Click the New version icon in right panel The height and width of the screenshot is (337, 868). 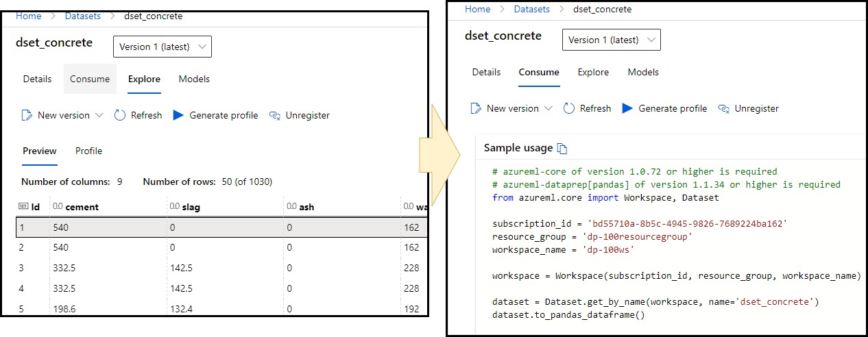tap(476, 108)
